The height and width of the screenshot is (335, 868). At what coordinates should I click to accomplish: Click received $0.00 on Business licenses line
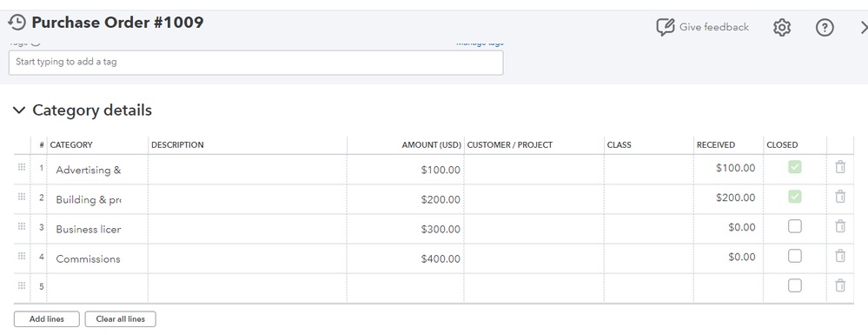point(742,227)
